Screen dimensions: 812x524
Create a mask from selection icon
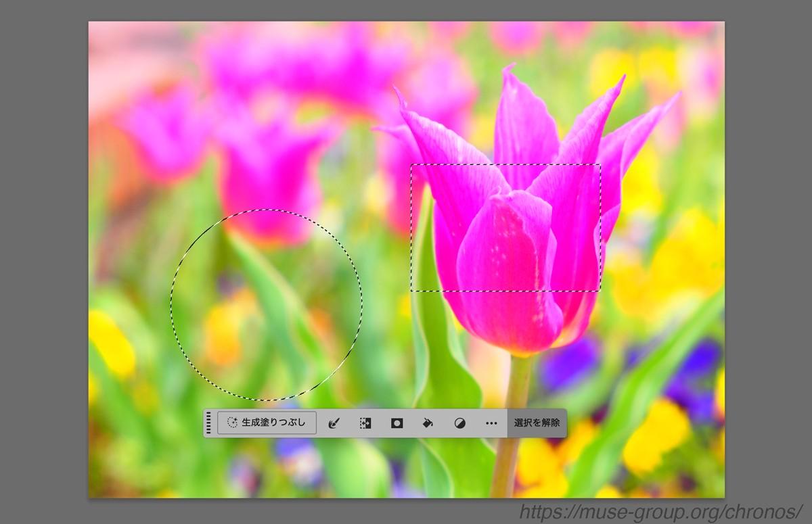397,423
